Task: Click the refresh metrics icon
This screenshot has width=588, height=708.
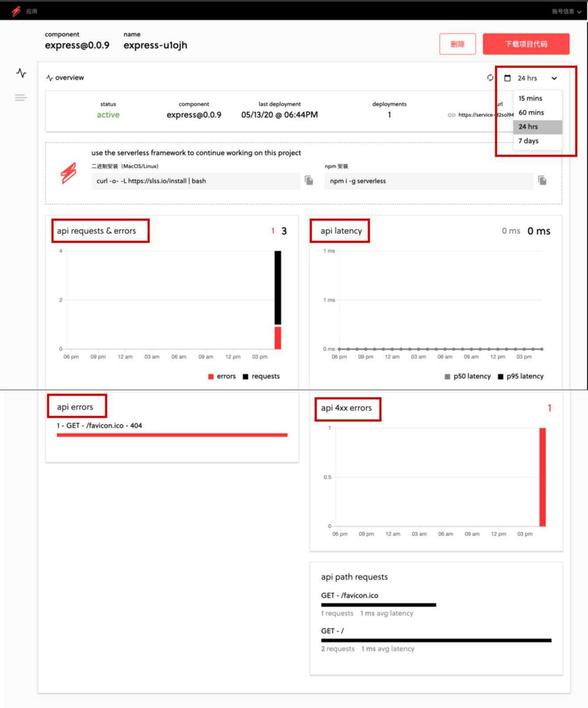Action: (490, 78)
